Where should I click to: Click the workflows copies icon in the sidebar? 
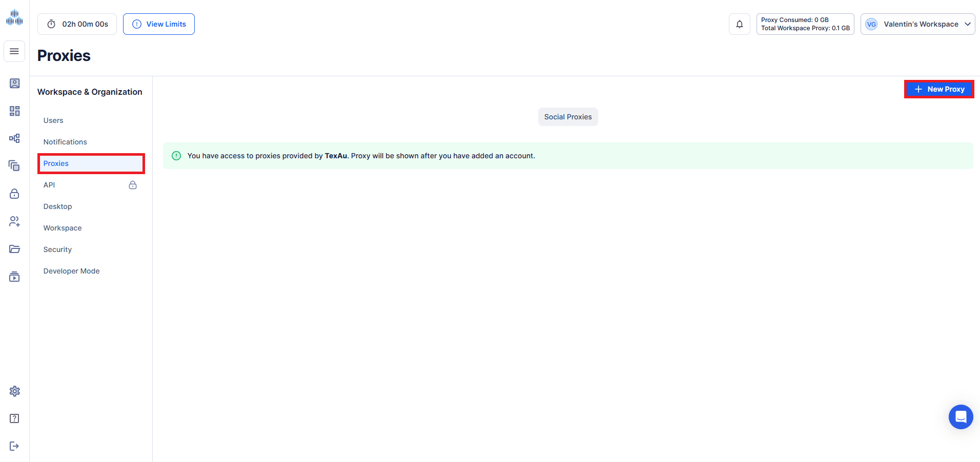(14, 165)
